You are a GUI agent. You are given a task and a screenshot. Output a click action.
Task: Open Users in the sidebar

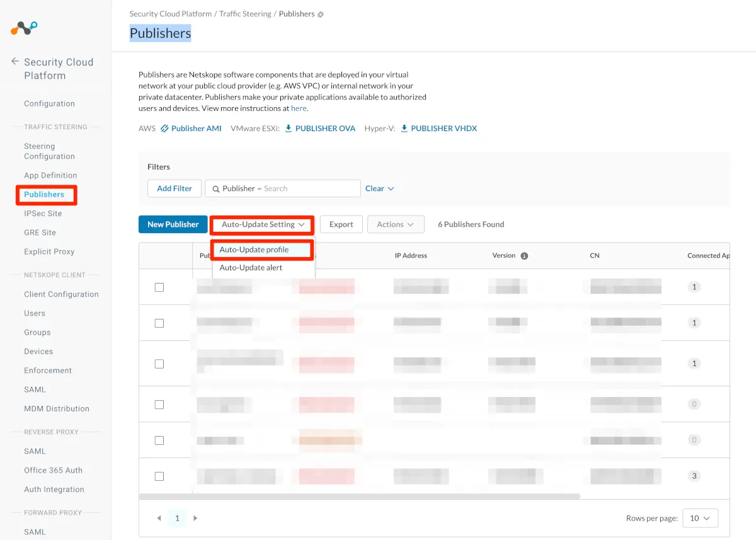[35, 313]
